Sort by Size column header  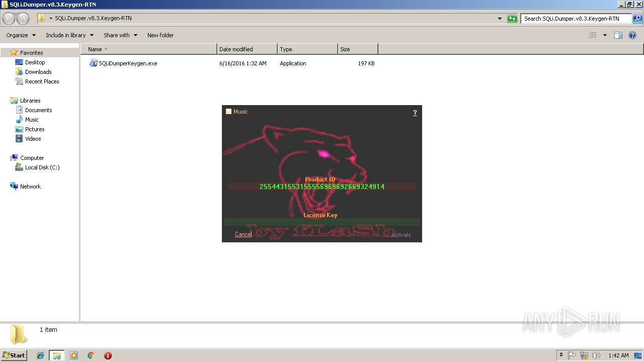pos(358,49)
